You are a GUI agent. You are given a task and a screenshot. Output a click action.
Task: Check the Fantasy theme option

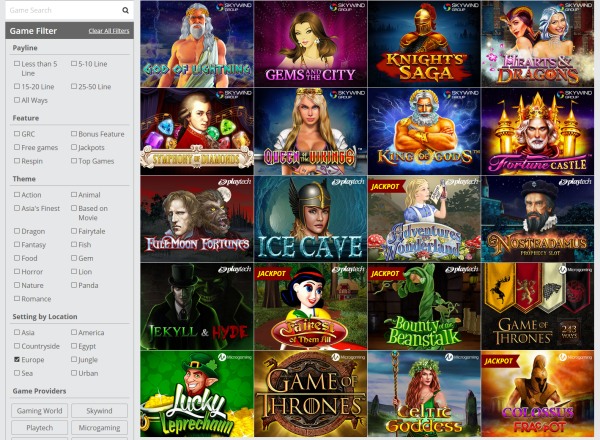17,244
